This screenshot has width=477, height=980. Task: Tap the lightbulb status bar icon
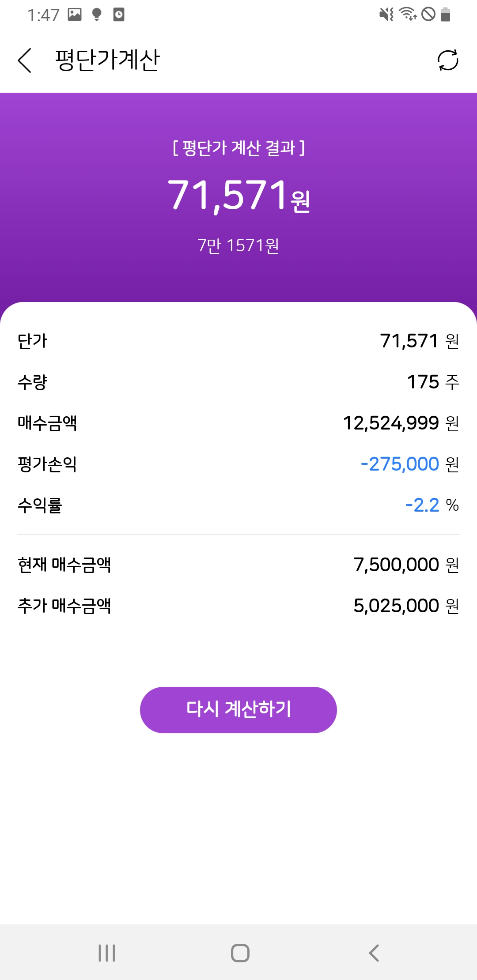(x=97, y=15)
